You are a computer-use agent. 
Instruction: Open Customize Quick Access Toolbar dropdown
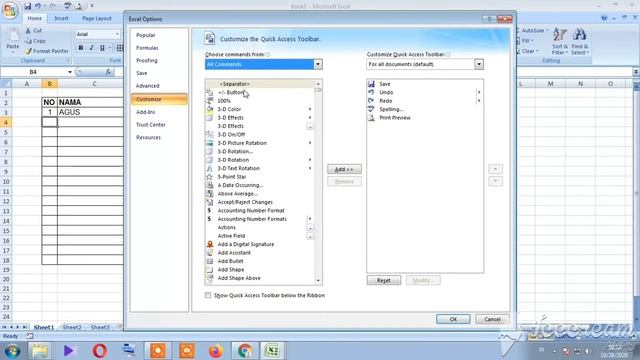pos(479,64)
